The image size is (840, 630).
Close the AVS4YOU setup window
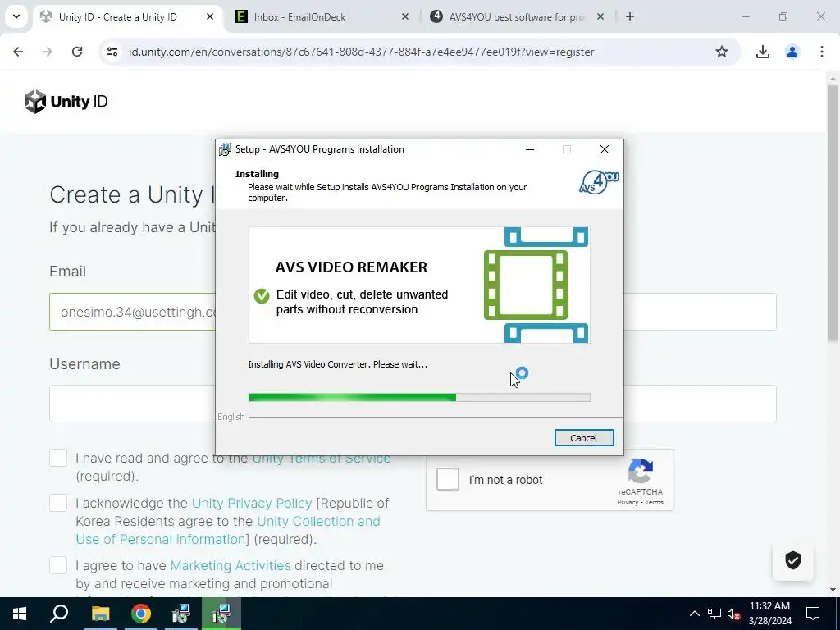605,149
